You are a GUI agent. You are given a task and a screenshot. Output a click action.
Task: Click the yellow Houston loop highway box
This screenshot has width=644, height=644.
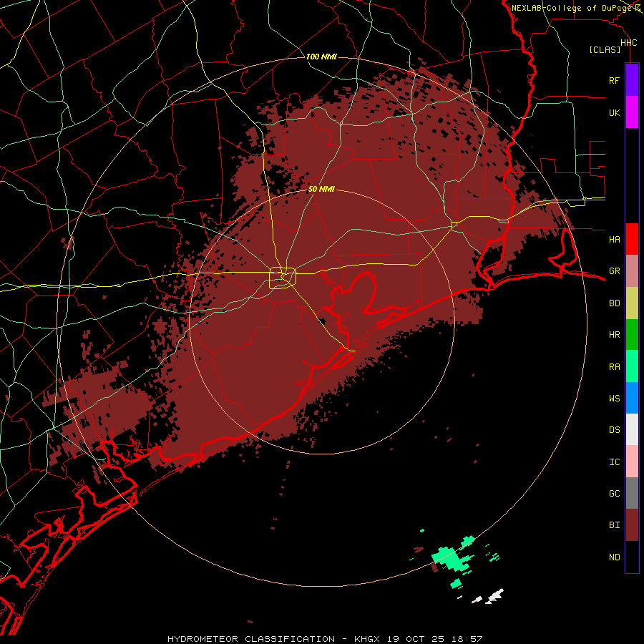[x=283, y=278]
